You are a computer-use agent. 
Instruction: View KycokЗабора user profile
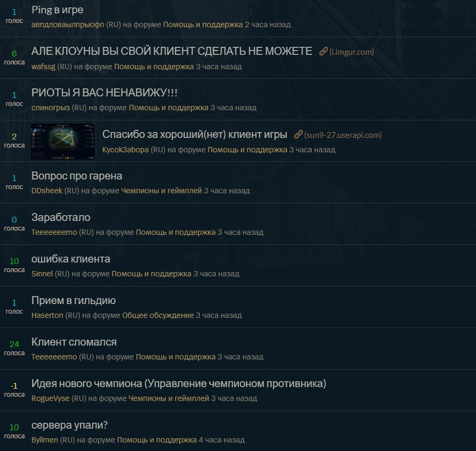(x=125, y=150)
